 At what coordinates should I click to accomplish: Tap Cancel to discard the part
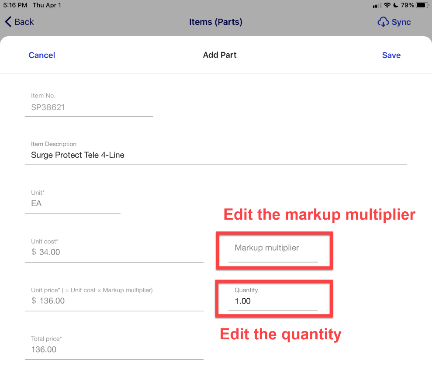42,55
